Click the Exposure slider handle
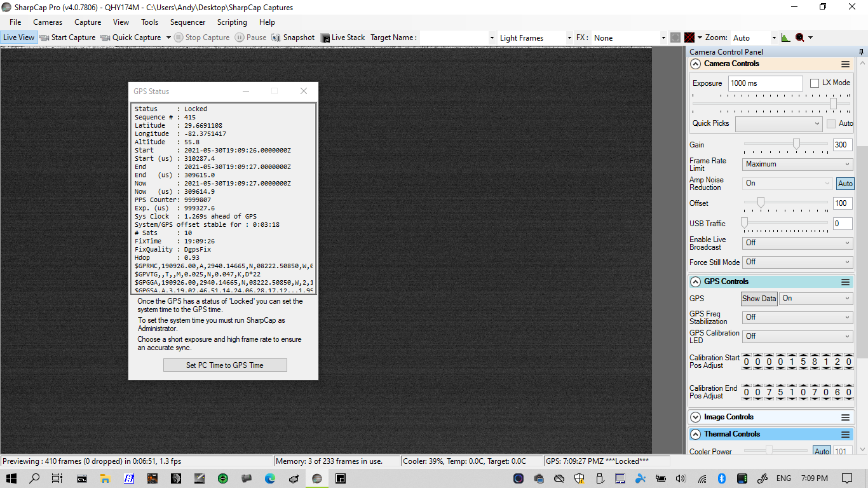This screenshot has width=868, height=488. 833,104
